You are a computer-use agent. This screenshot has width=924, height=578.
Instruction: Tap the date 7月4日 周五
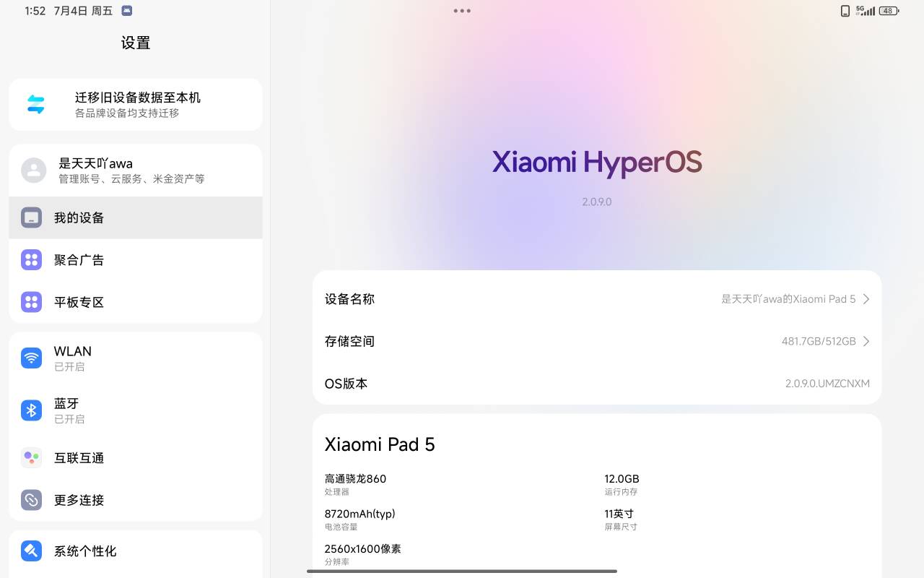pos(83,11)
